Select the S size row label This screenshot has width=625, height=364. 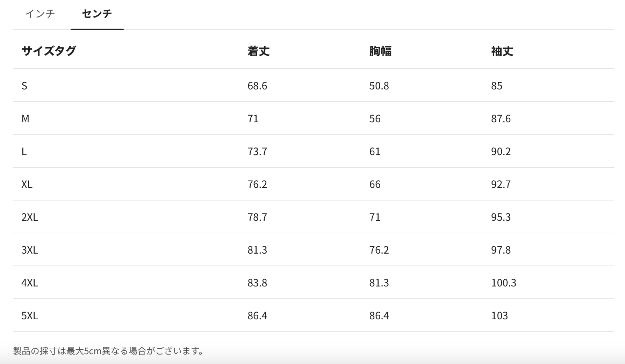[24, 86]
